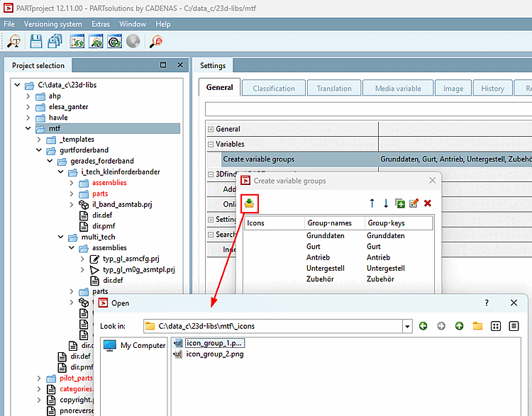This screenshot has width=532, height=416.
Task: Expand the General settings section
Action: pyautogui.click(x=211, y=129)
